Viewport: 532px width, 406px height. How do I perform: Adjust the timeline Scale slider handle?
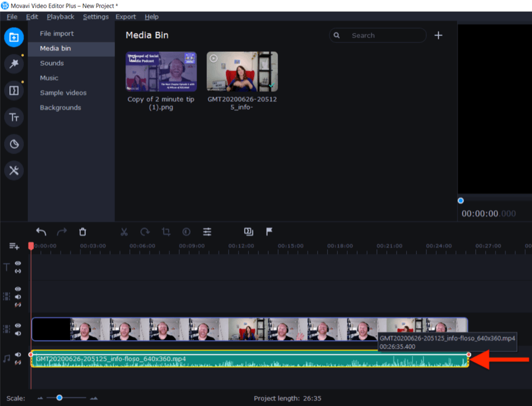pos(59,398)
